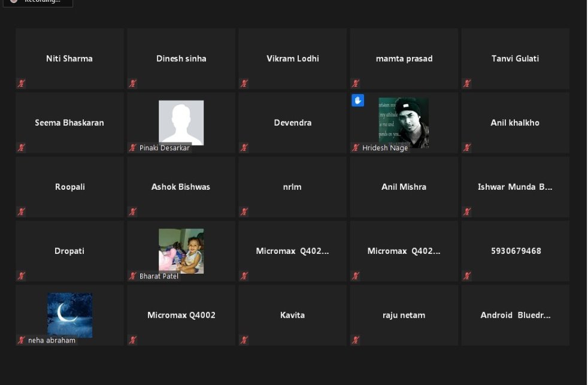Screen dimensions: 588x385
Task: Click mamta prasad's muted microphone icon
Action: (356, 83)
